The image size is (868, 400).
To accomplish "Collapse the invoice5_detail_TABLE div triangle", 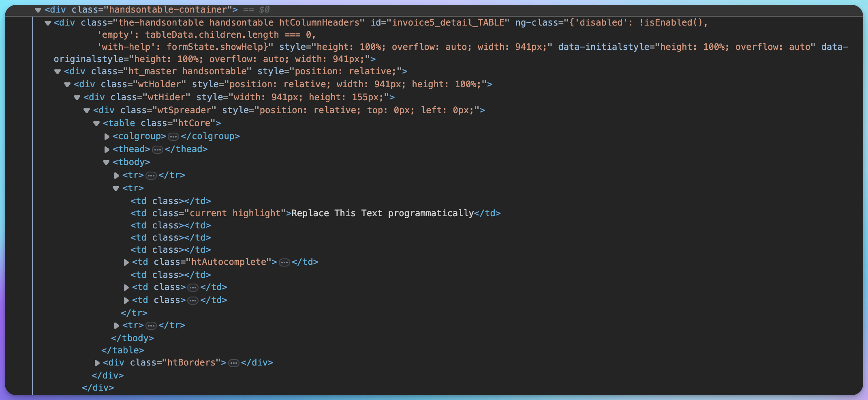I will (x=48, y=23).
